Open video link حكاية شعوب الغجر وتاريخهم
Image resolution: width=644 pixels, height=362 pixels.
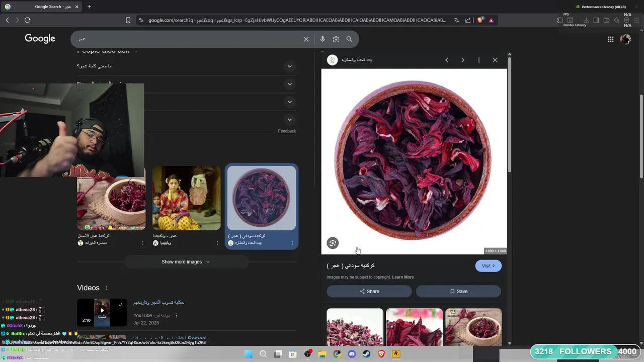158,303
